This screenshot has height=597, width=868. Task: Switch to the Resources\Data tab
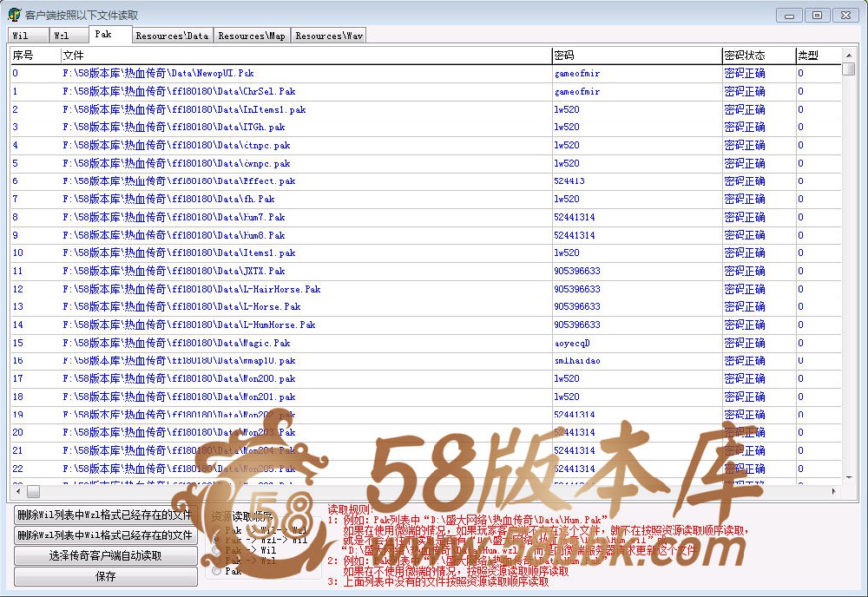coord(172,36)
